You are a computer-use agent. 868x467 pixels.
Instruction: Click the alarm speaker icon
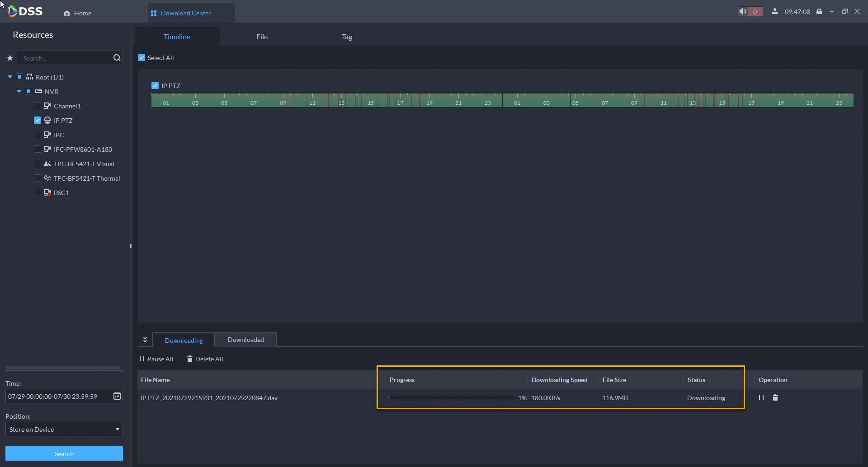[x=743, y=12]
